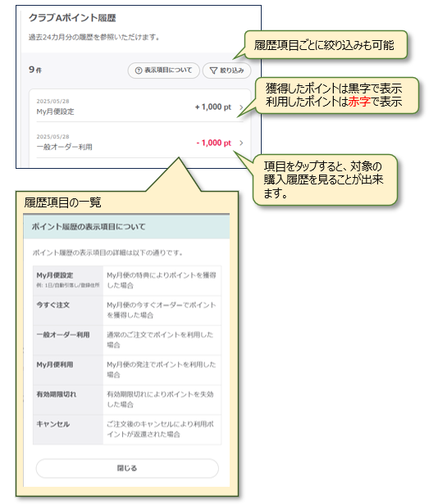Click the 今すぐ注文 table row
This screenshot has height=504, width=438.
click(127, 311)
